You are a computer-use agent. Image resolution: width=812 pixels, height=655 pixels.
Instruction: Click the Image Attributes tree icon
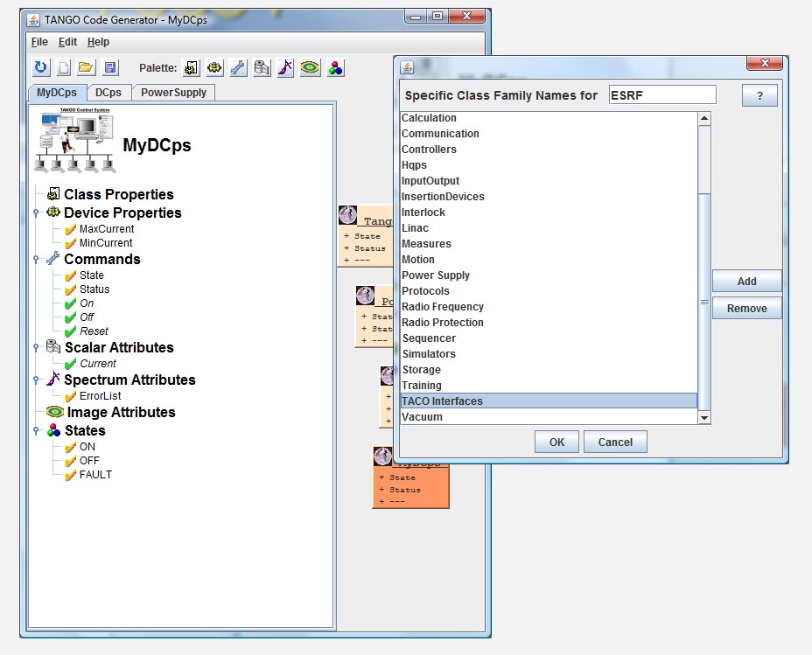pyautogui.click(x=55, y=412)
